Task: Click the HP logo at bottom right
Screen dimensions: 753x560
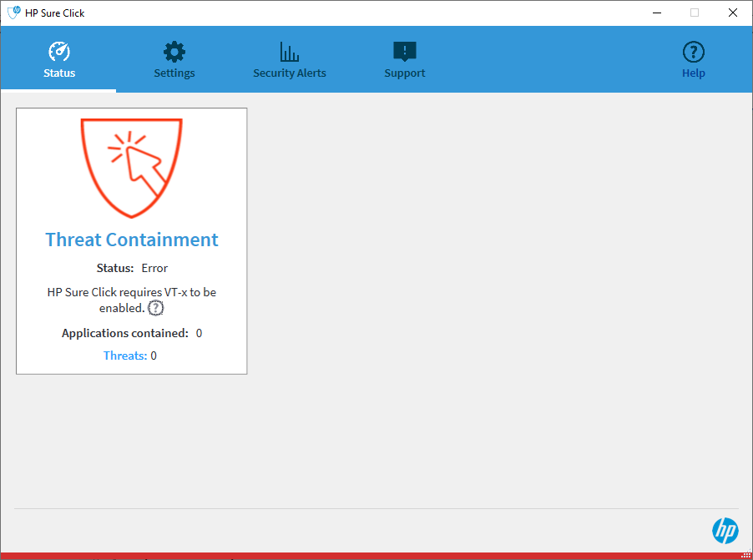Action: point(725,531)
